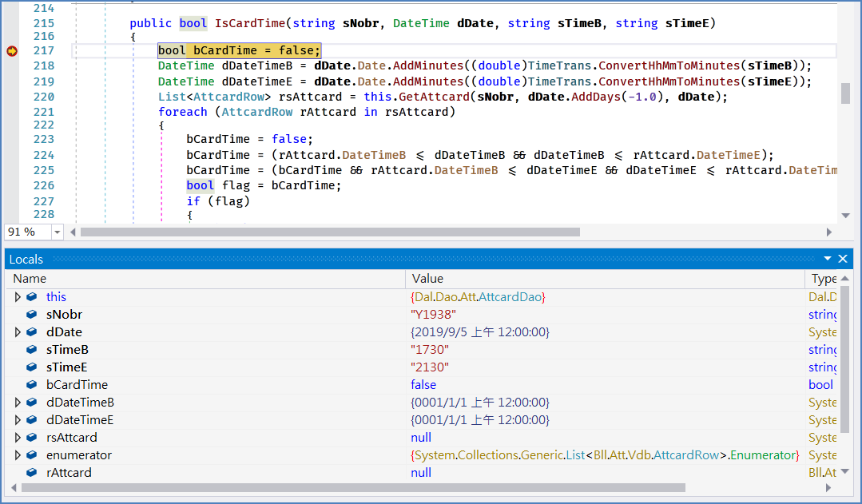
Task: Expand the dDateTimeB variable node
Action: point(18,403)
